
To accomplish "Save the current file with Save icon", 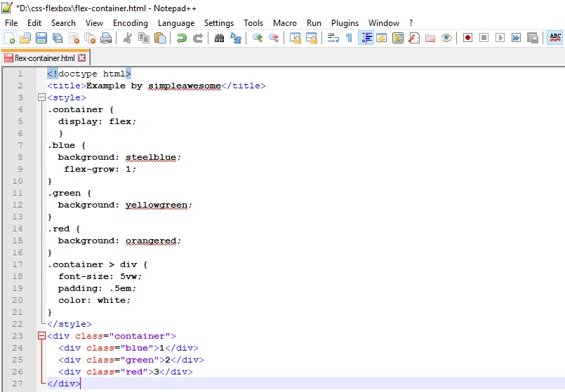I will coord(41,38).
